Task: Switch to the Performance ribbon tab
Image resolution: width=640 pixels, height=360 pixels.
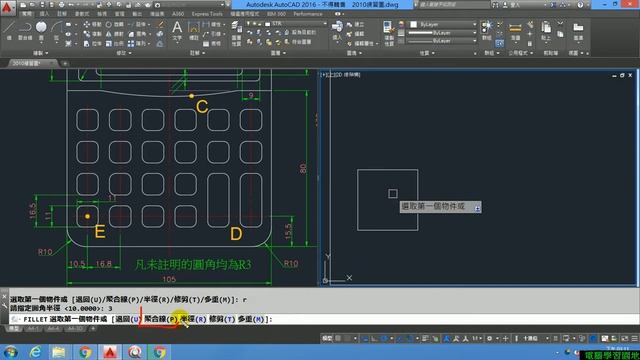Action: tap(307, 14)
